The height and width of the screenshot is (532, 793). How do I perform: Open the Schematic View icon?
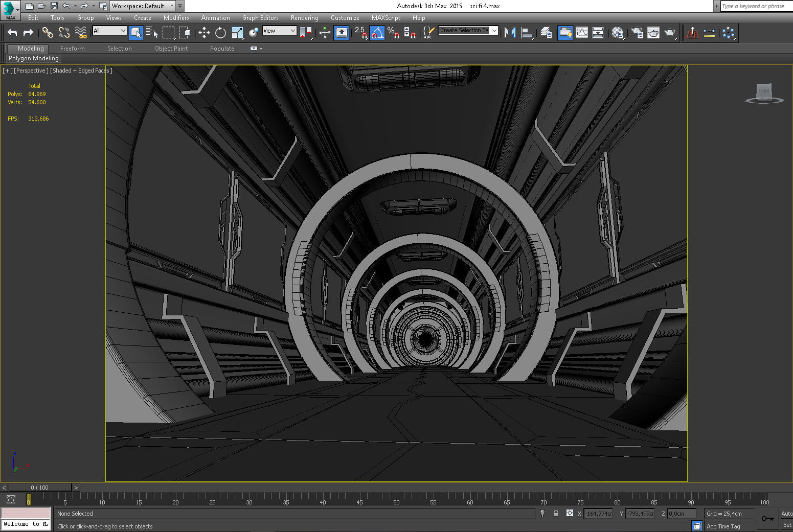(598, 33)
